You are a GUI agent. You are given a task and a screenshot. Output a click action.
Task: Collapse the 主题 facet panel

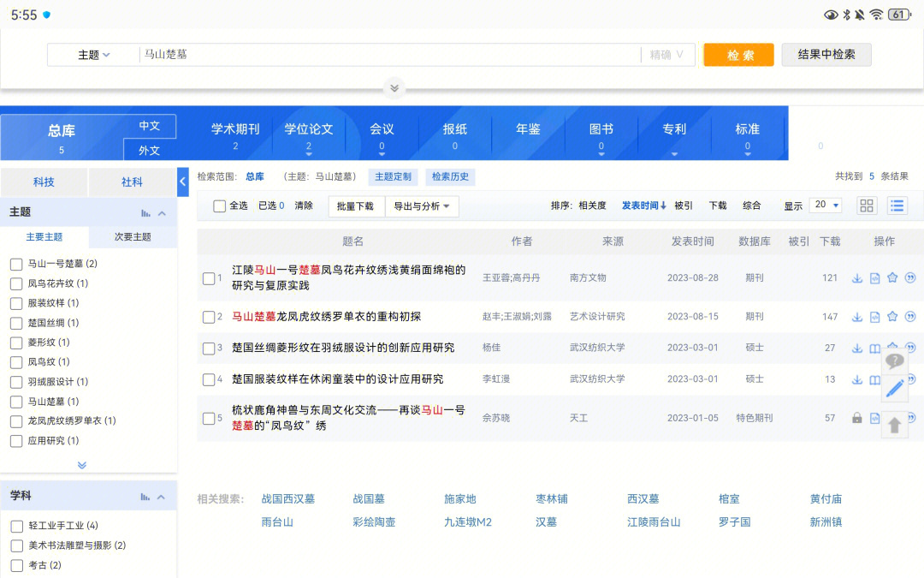[x=162, y=213]
